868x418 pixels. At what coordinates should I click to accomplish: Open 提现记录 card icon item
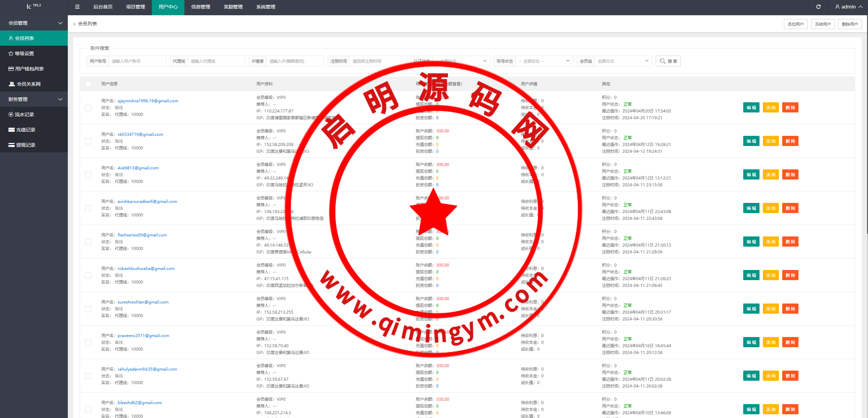point(12,145)
